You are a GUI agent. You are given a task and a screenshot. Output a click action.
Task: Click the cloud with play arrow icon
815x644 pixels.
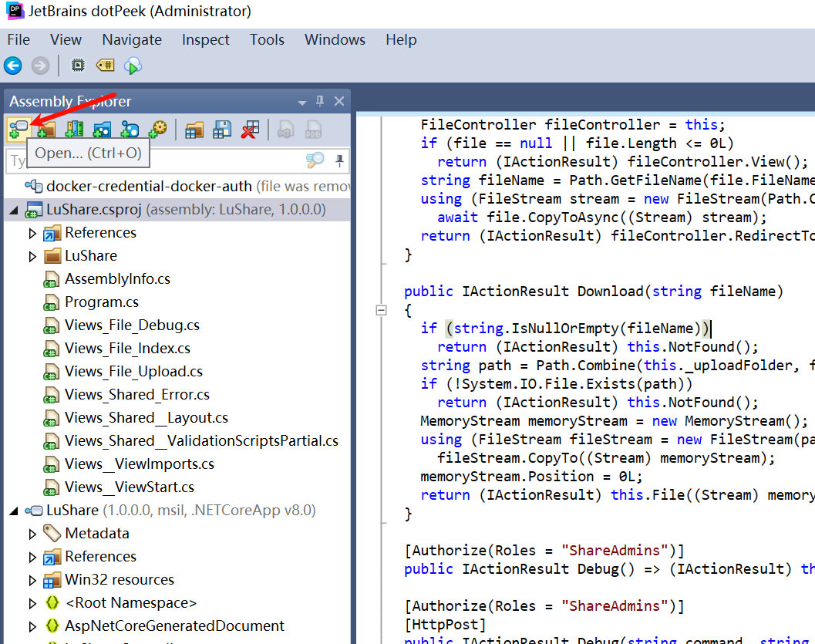coord(133,66)
